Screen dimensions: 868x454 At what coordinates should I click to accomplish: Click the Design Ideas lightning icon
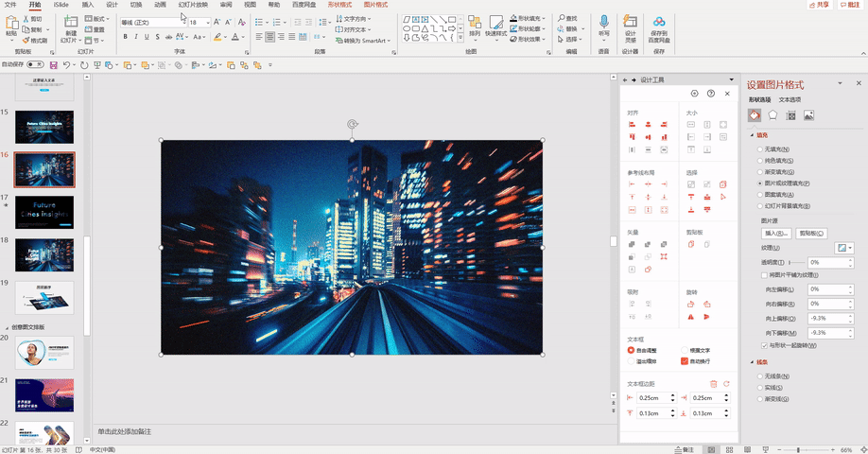pos(631,23)
